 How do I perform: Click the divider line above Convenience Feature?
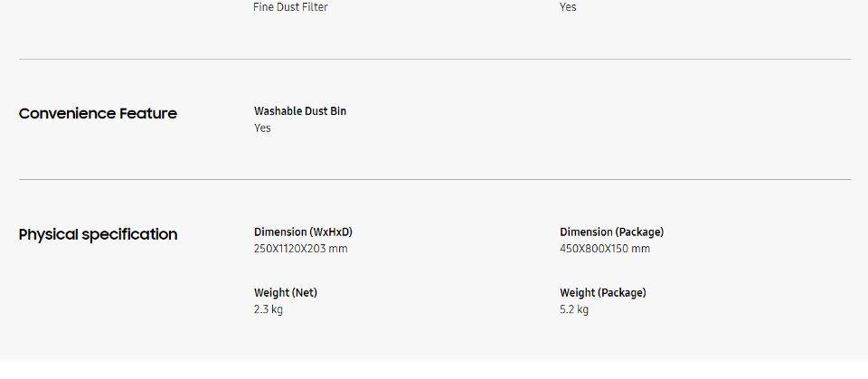coord(435,60)
